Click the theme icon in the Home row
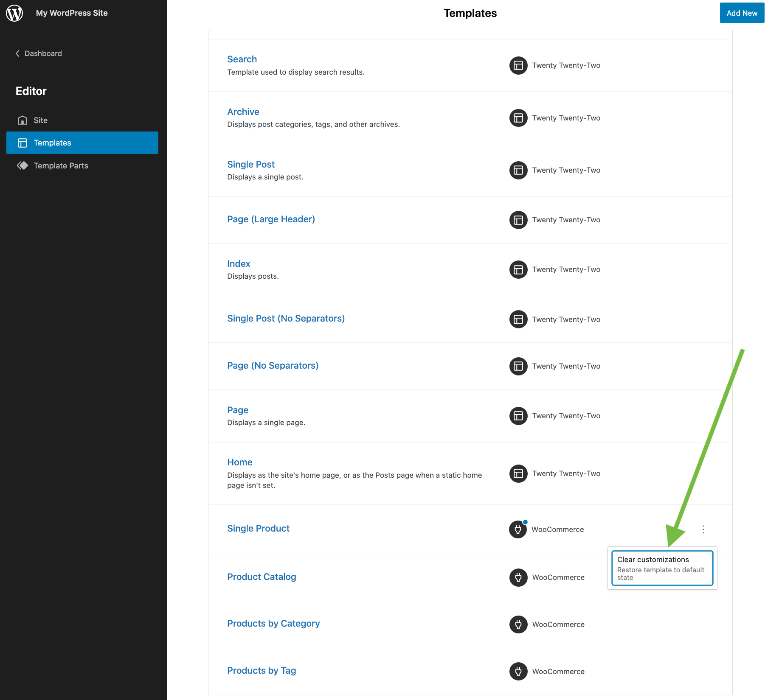This screenshot has width=765, height=700. tap(518, 473)
